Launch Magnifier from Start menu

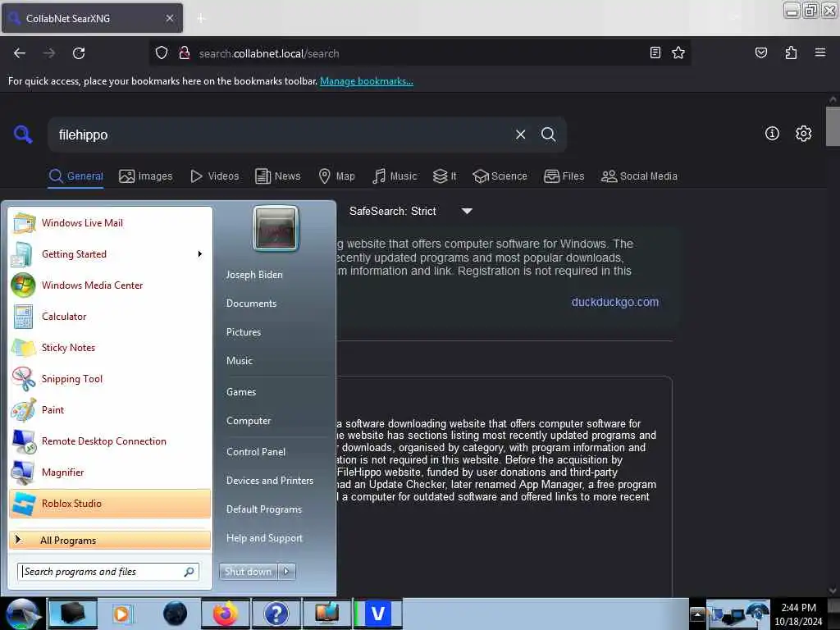(111, 472)
